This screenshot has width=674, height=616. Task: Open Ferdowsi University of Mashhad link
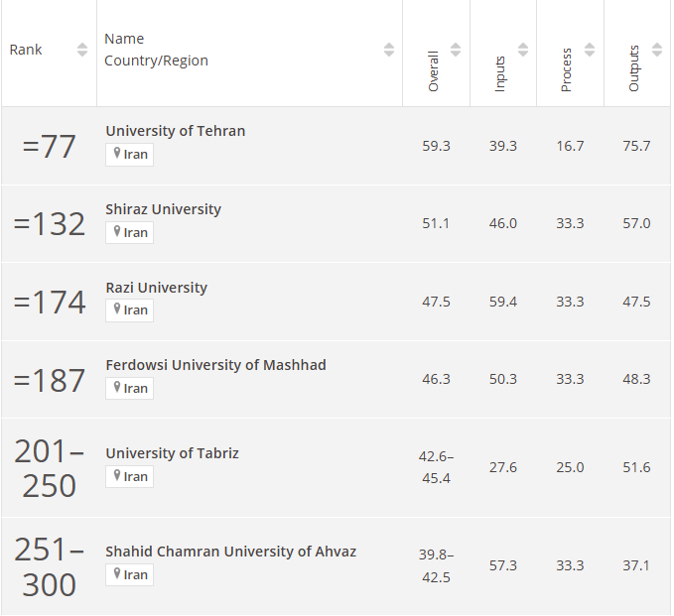click(215, 365)
